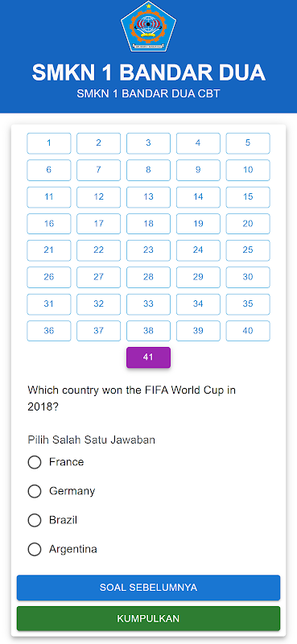Viewport: 297px width, 644px height.
Task: Choose the Germany radio button
Action: pos(35,491)
